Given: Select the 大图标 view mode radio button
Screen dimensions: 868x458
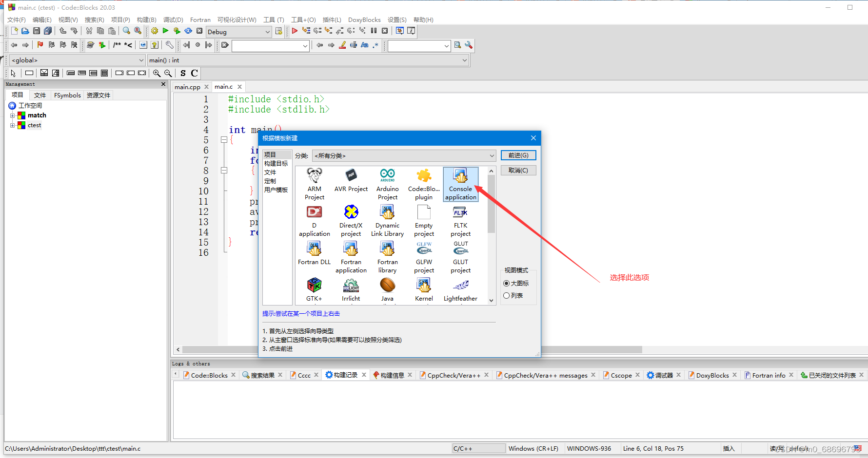Looking at the screenshot, I should 506,283.
